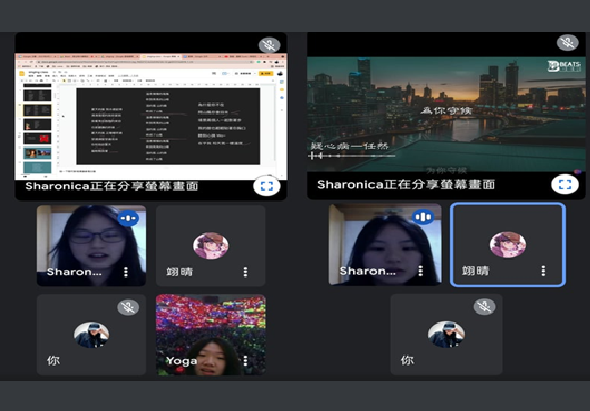Select your avatar on the 你 tile beside Yoga
The width and height of the screenshot is (590, 411).
[91, 335]
